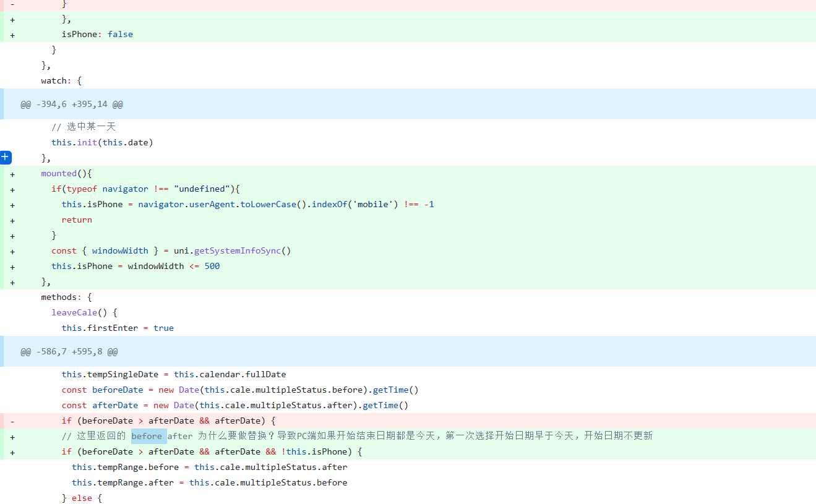Click the tempSingleDate assignment line

173,374
